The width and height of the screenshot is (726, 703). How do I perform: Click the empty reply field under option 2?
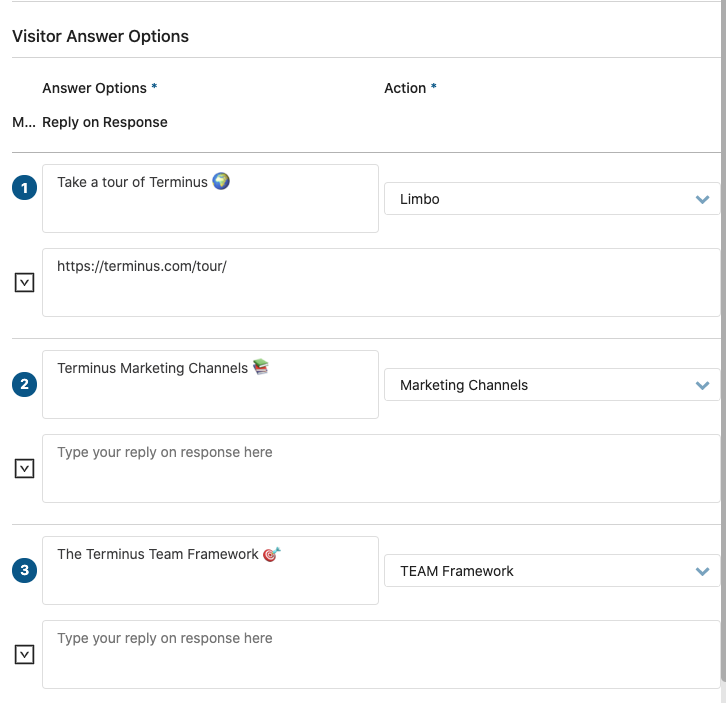click(x=381, y=469)
